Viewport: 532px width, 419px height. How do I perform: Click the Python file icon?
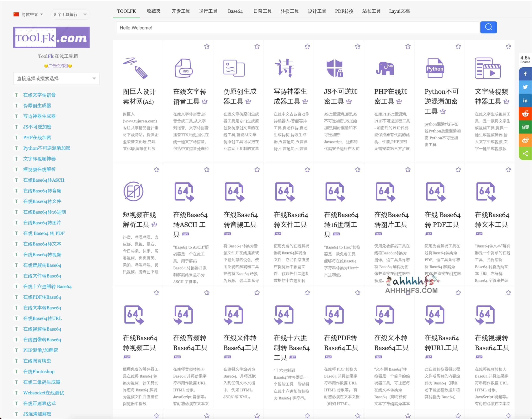[435, 68]
